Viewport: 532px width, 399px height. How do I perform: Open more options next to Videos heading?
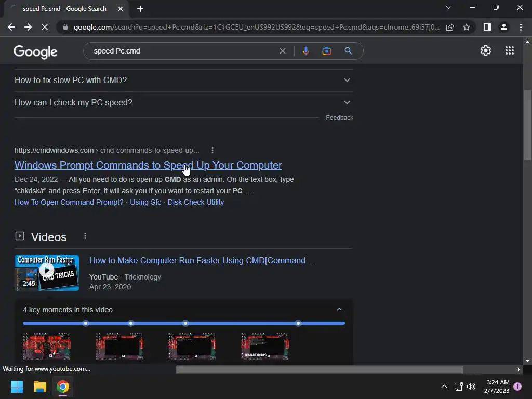click(85, 236)
